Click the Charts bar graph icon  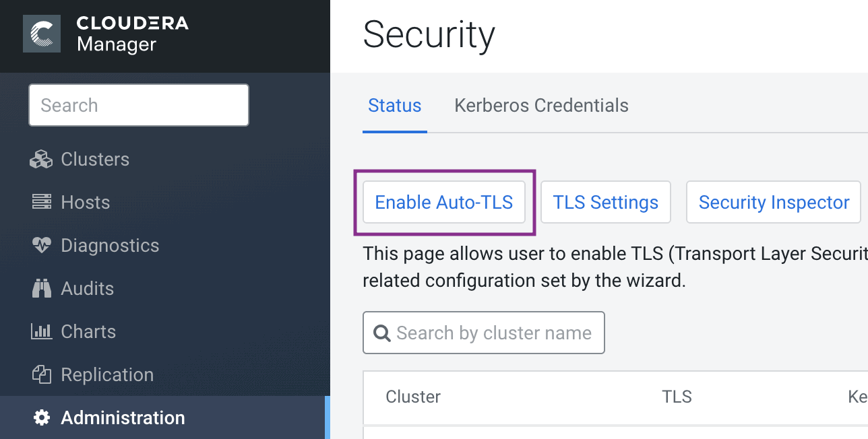point(41,331)
